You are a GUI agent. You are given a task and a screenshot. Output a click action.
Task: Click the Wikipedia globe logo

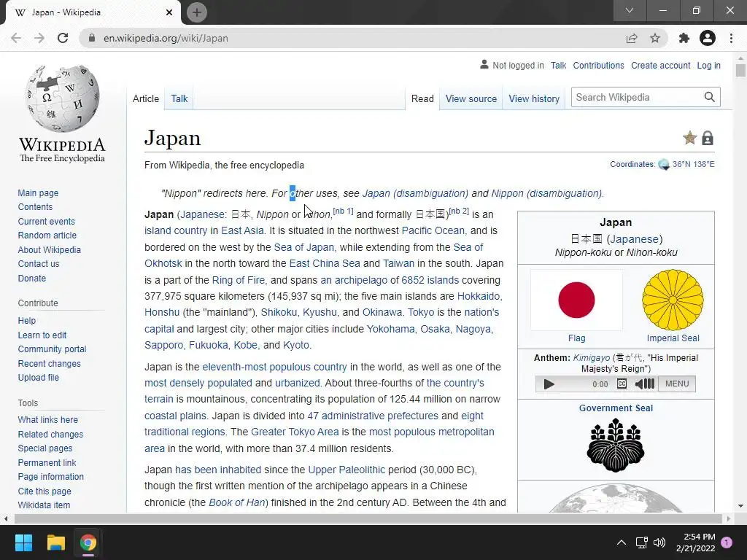[x=63, y=99]
